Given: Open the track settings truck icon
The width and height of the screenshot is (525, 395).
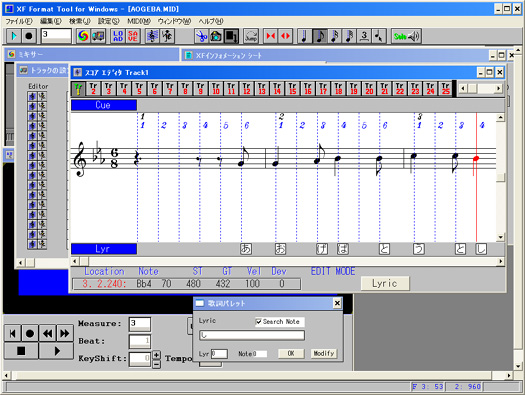Looking at the screenshot, I should (98, 36).
